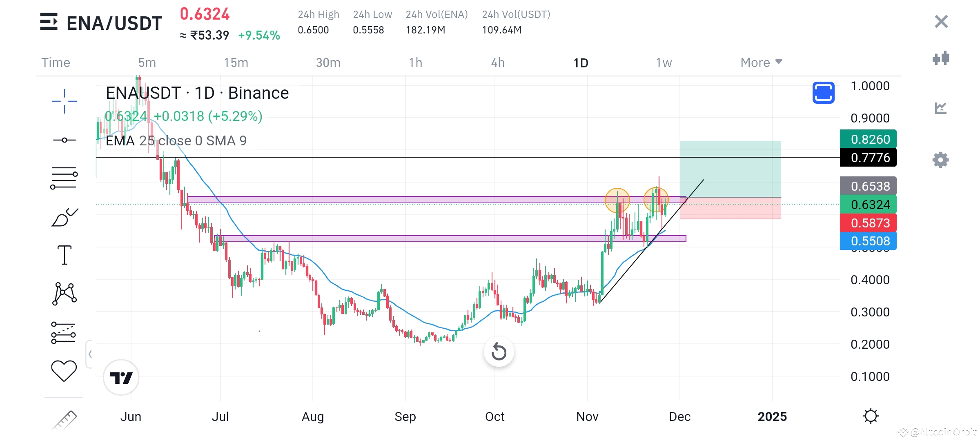980x441 pixels.
Task: Open the Time interval dropdown
Action: pos(56,62)
